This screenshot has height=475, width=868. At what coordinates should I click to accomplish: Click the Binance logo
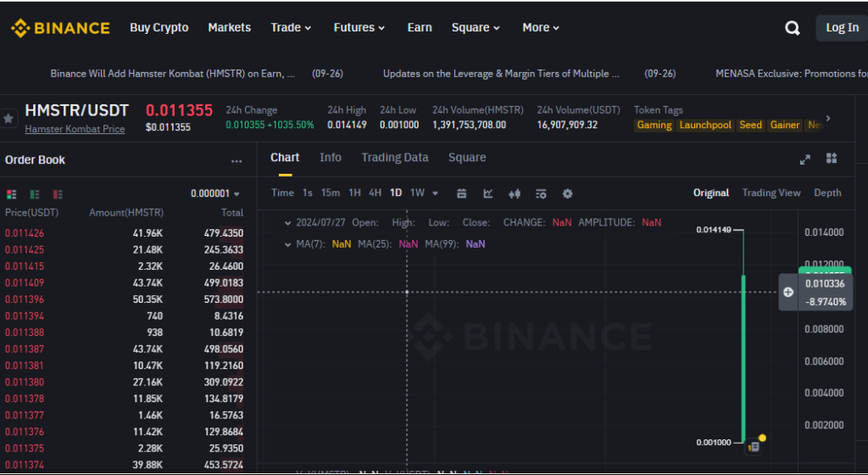(60, 28)
